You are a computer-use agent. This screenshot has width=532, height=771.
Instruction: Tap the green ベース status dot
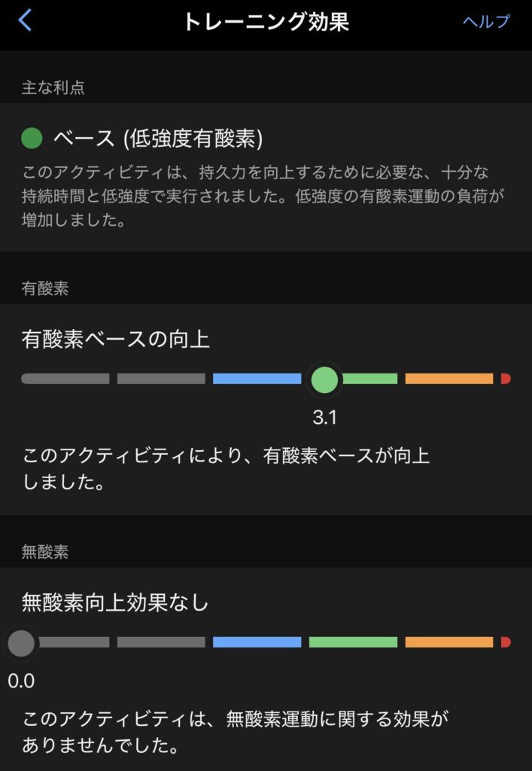(x=32, y=138)
